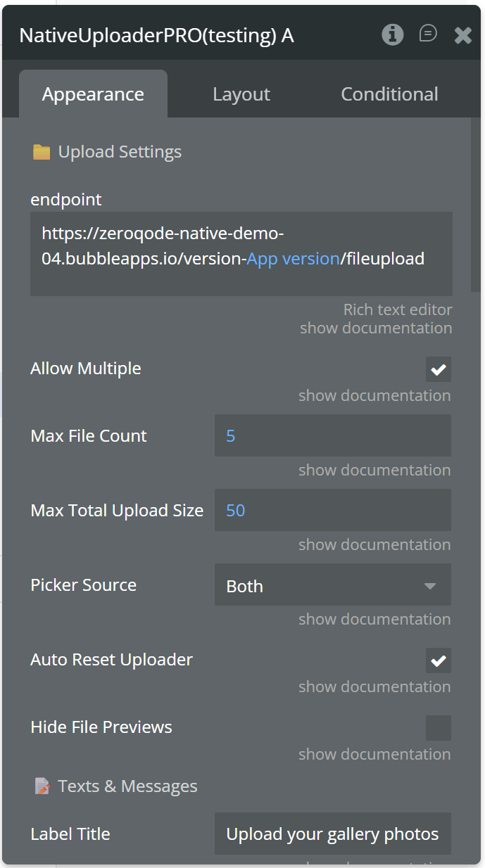Click the Upload Settings folder icon
This screenshot has width=485, height=868.
(x=42, y=152)
